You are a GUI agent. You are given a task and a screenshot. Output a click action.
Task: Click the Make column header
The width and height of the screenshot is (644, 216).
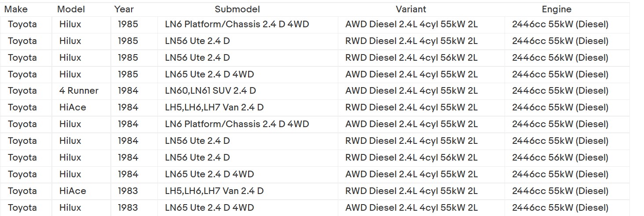point(16,9)
